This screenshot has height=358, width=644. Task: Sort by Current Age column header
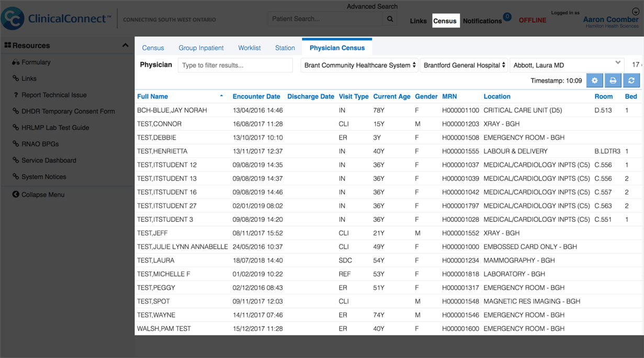point(392,97)
